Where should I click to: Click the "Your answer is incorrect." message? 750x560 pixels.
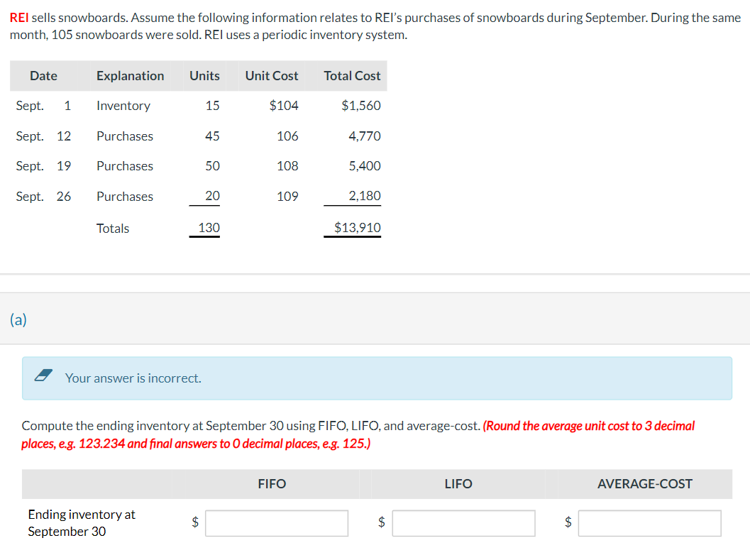[x=133, y=378]
